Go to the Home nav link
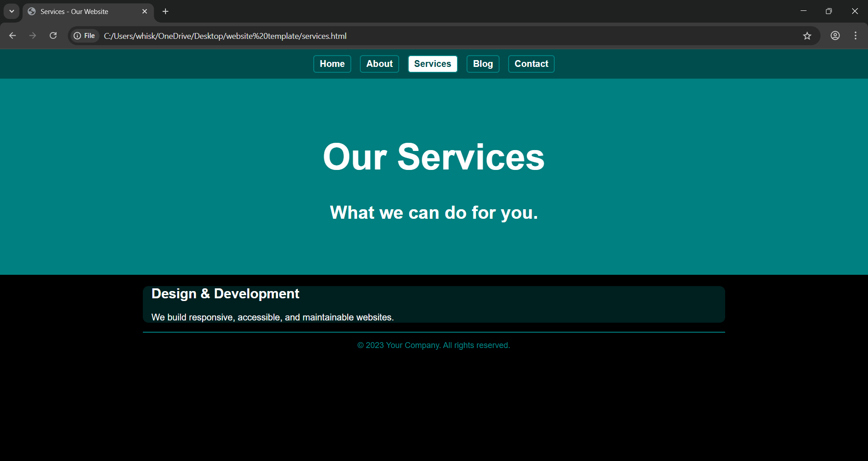868x461 pixels. (332, 64)
